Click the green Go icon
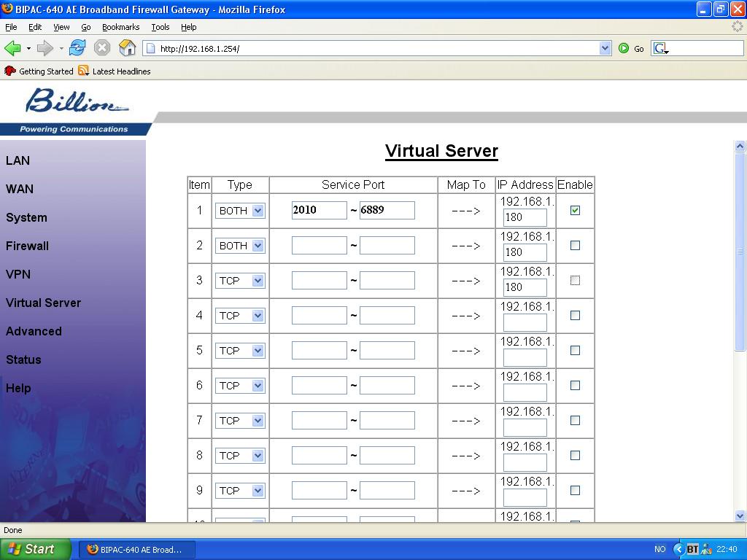 [x=623, y=48]
